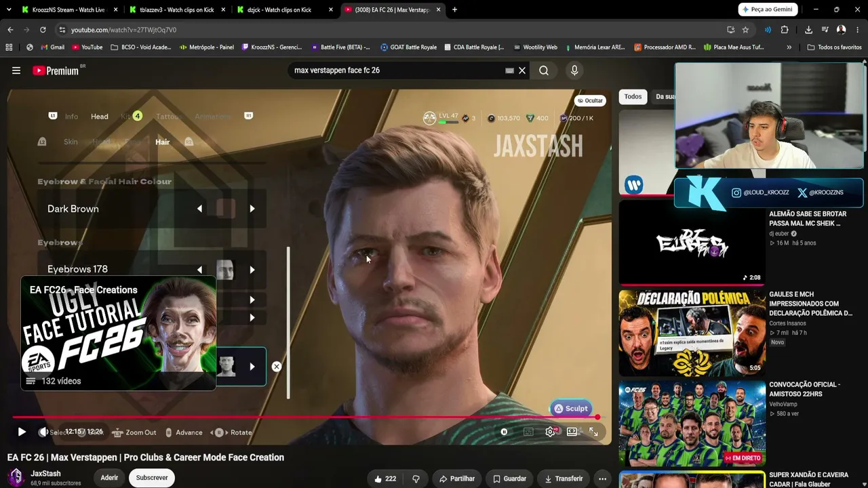Screen dimensions: 868x488
Task: Dislike the video
Action: [x=416, y=479]
